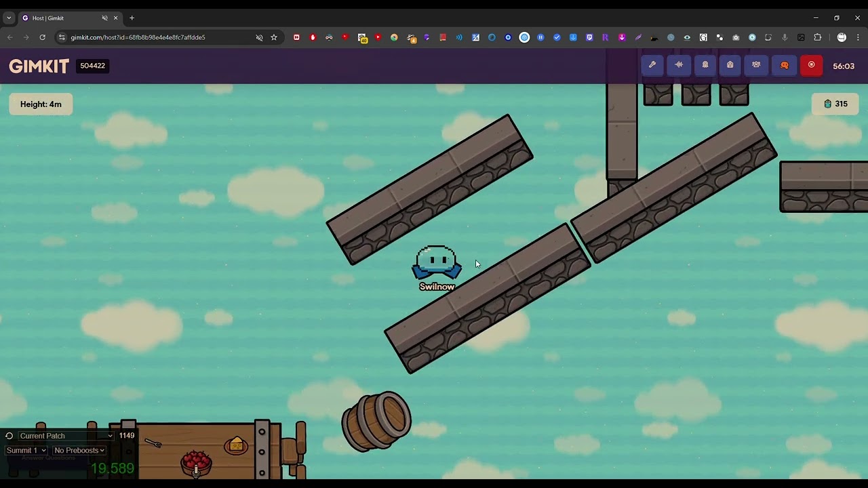Click the orange chat bubble icon
This screenshot has height=488, width=868.
click(x=785, y=65)
